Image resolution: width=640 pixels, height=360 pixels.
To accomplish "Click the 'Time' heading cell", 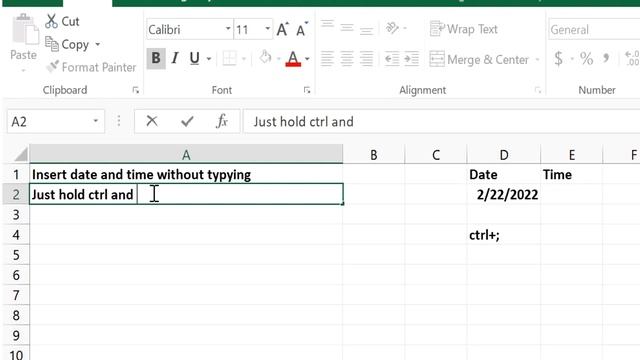I will 572,175.
